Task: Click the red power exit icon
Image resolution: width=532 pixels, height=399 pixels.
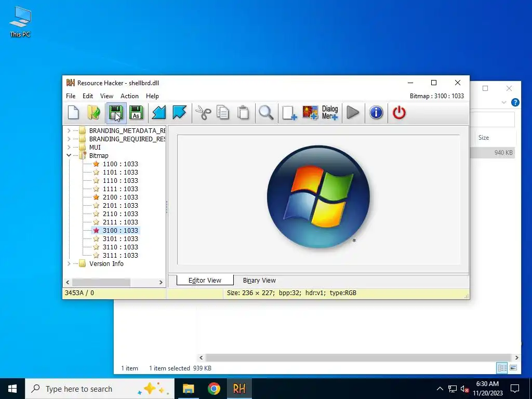Action: click(399, 113)
